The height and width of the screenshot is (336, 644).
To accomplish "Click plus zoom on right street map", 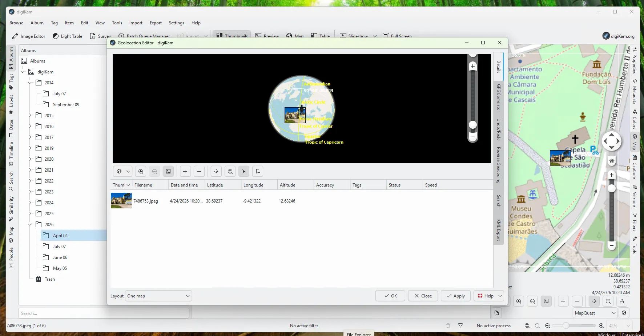I will pos(612,175).
